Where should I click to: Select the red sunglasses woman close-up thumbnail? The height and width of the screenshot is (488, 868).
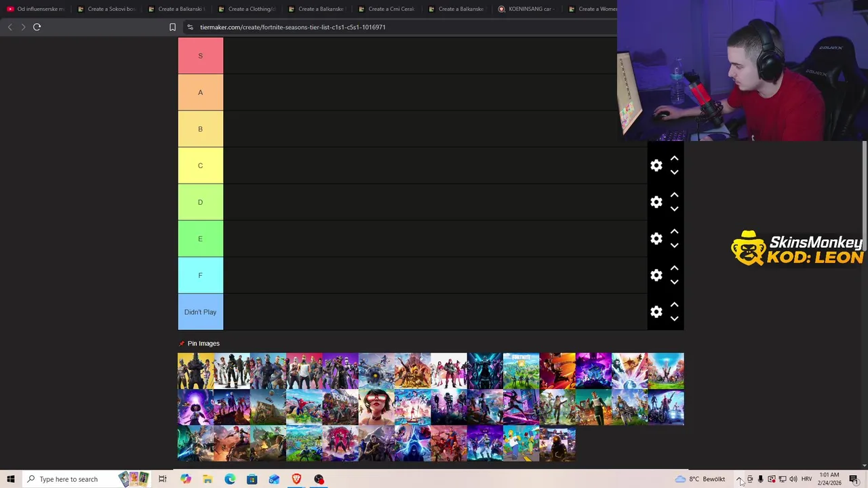pyautogui.click(x=376, y=407)
